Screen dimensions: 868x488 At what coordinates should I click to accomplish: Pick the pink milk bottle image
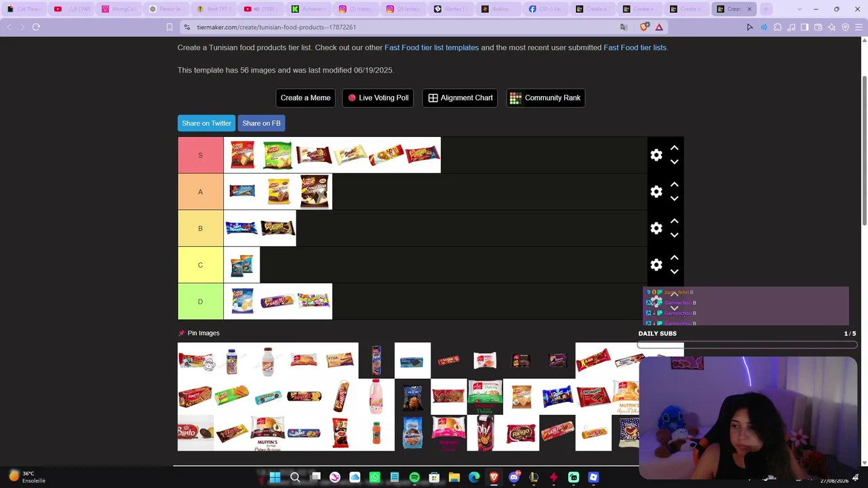[376, 396]
